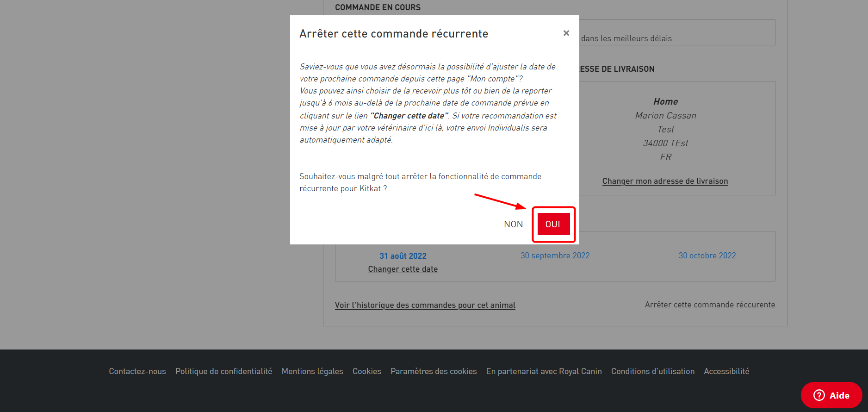Viewport: 868px width, 412px height.
Task: Click Changer mon adresse de livraison link
Action: click(665, 181)
